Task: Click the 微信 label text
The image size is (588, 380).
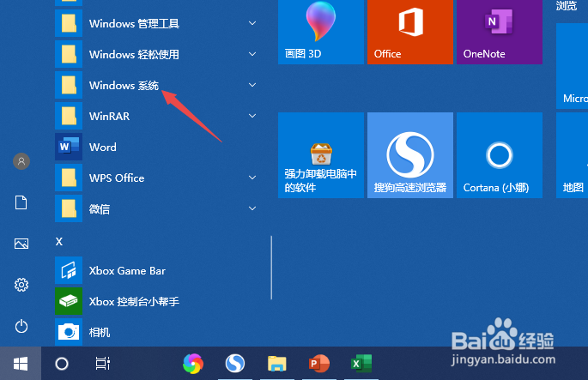Action: (x=100, y=208)
